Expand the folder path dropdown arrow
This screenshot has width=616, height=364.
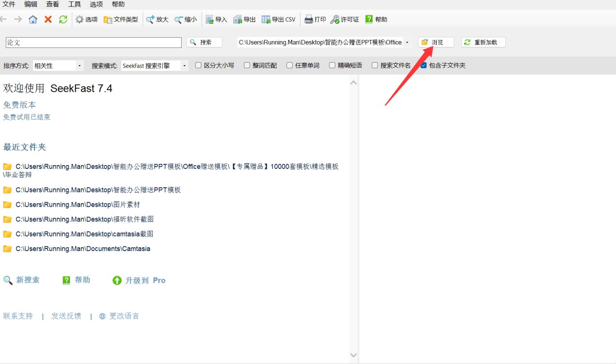[407, 42]
